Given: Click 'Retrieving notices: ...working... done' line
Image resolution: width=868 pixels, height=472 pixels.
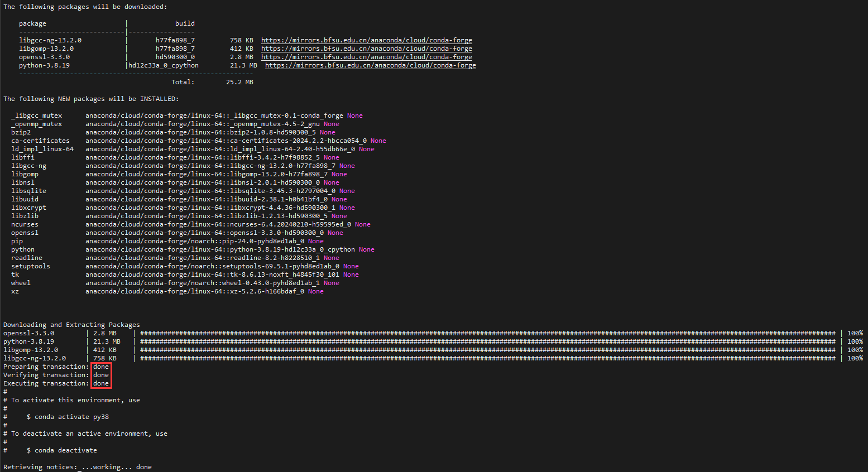Looking at the screenshot, I should (x=78, y=467).
